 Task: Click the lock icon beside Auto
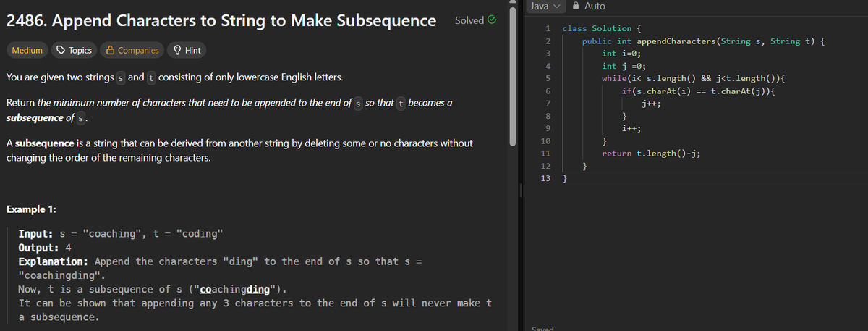pos(576,6)
